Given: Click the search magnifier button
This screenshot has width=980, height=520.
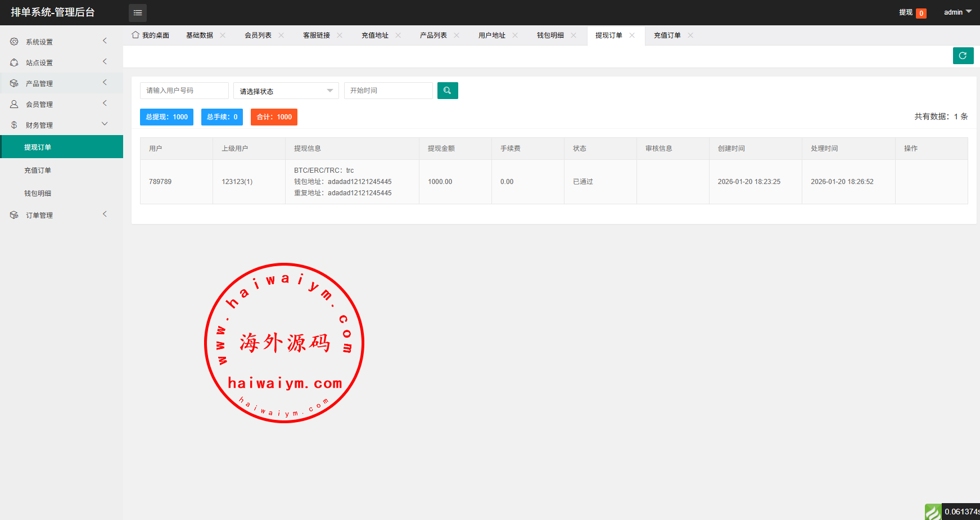Looking at the screenshot, I should (x=448, y=91).
